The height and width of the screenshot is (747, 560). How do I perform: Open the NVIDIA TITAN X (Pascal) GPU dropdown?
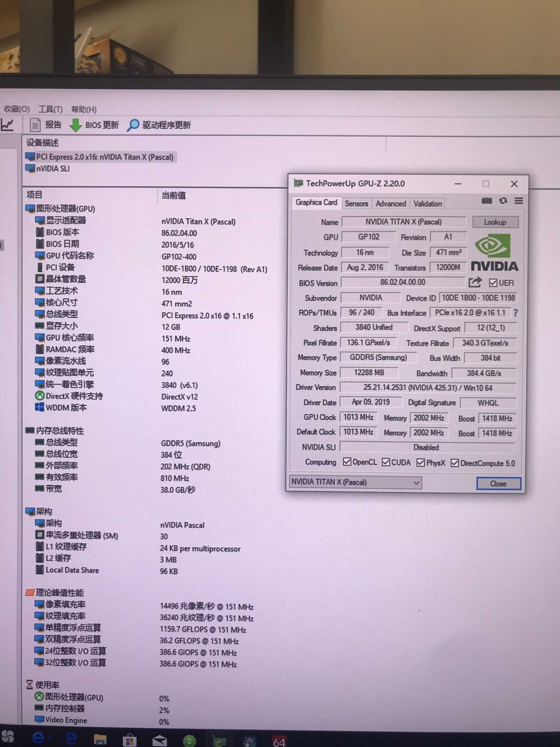[x=355, y=482]
